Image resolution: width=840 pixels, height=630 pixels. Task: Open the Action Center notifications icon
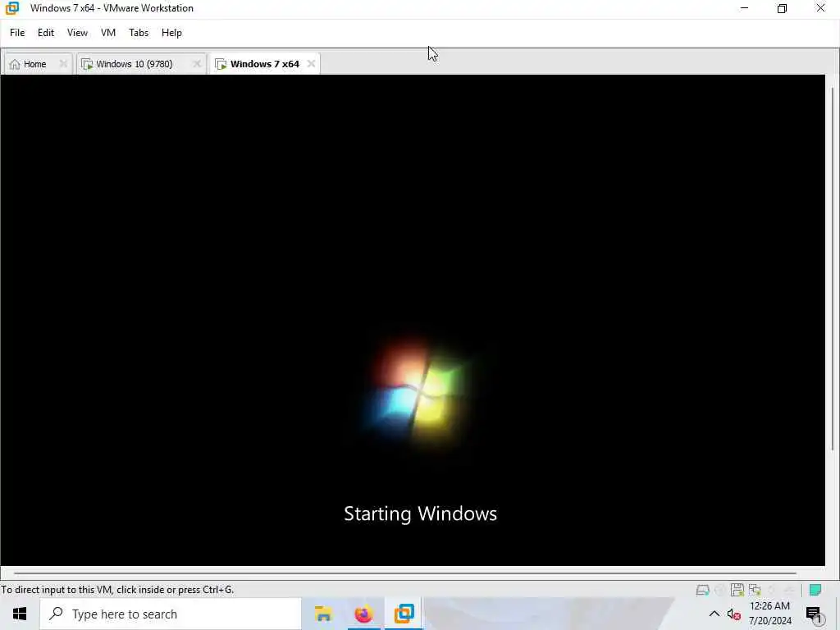coord(814,614)
